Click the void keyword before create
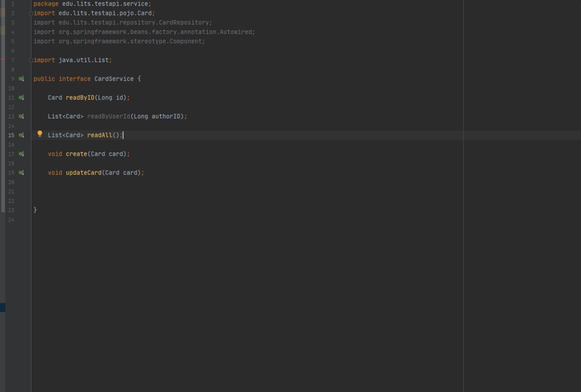 point(55,154)
